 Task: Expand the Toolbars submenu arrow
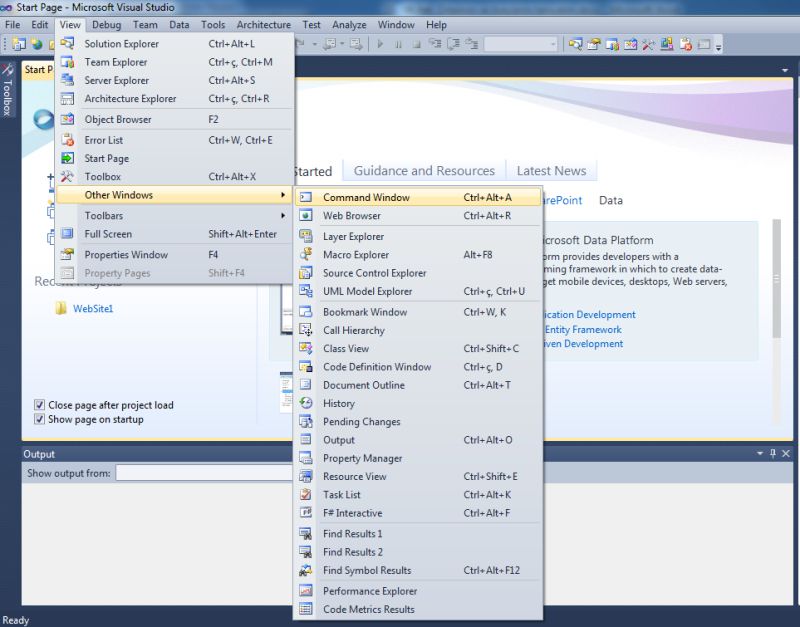point(283,215)
